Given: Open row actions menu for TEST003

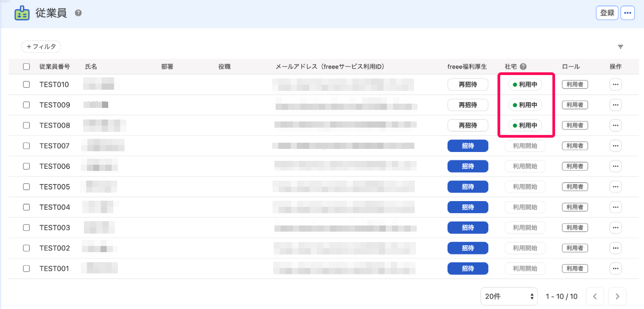Looking at the screenshot, I should point(616,228).
